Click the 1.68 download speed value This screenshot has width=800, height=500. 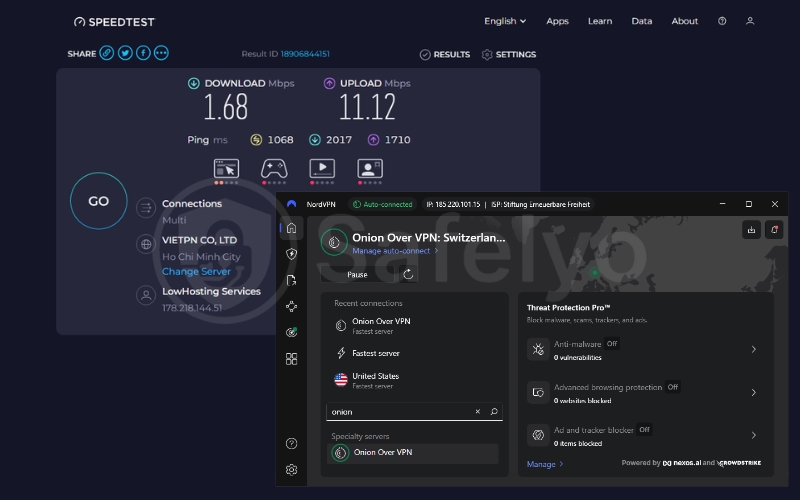coord(226,107)
